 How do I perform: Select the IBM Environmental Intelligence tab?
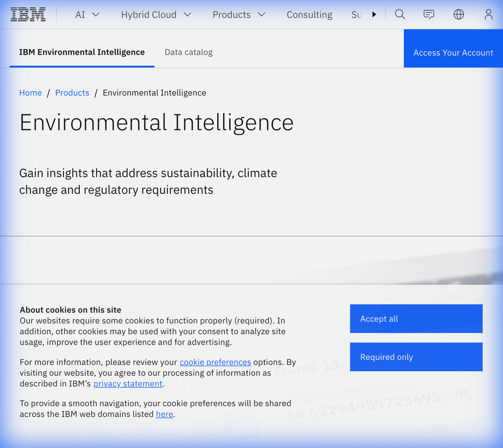(82, 52)
